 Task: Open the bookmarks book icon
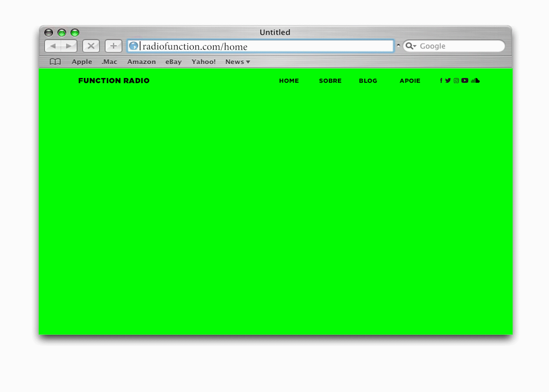[x=55, y=62]
